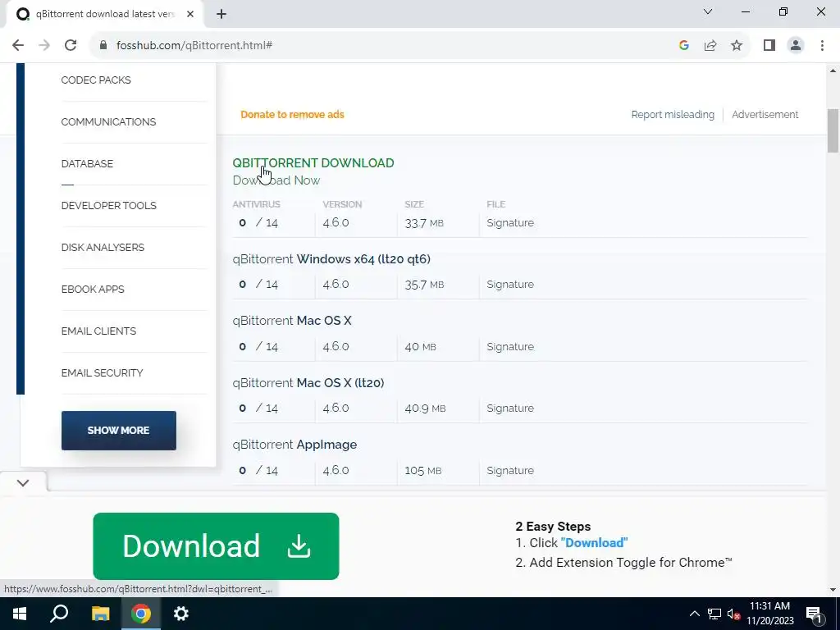
Task: Open the DISK ANALYSERS category
Action: 103,248
